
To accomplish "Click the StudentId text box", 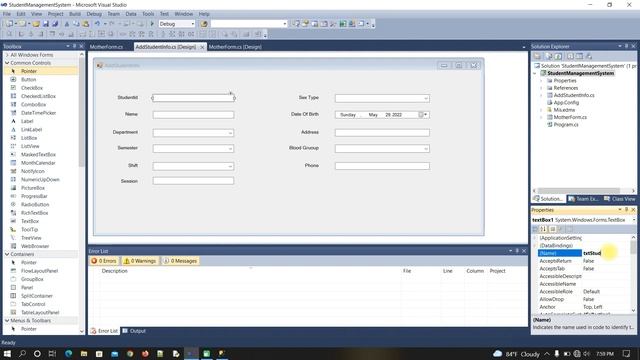I will point(193,98).
